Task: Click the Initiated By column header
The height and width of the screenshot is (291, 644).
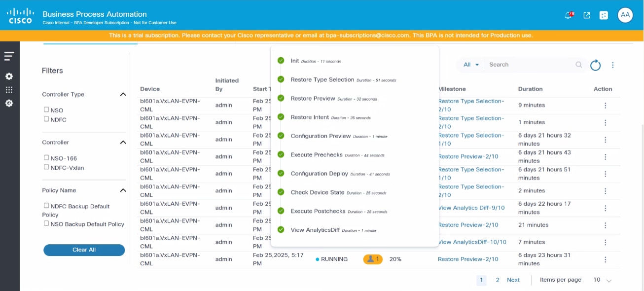Action: (x=227, y=85)
